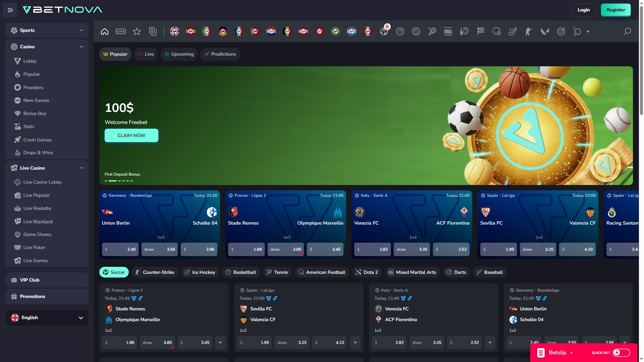644x362 pixels.
Task: Pick draw 3.85 on featured Rennes-Marseille card
Action: 286,249
